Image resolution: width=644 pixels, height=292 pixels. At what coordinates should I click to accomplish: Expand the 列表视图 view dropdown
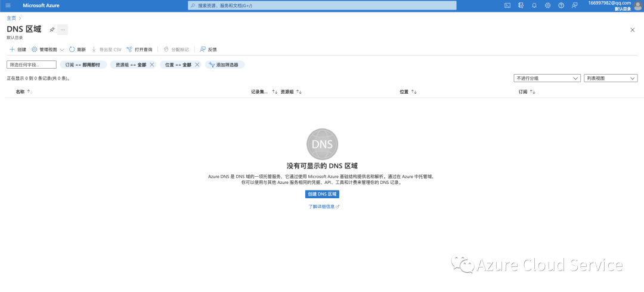coord(611,78)
